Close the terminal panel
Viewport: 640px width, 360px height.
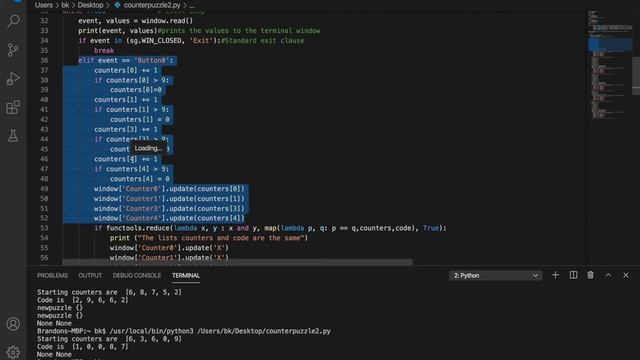point(626,275)
